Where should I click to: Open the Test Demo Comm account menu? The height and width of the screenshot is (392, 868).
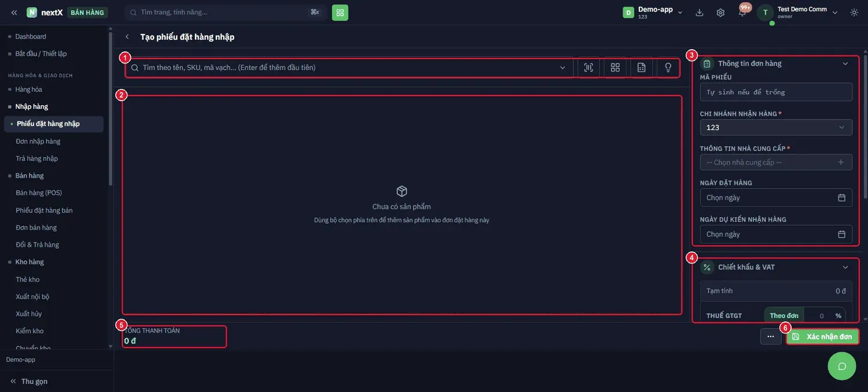pyautogui.click(x=808, y=12)
